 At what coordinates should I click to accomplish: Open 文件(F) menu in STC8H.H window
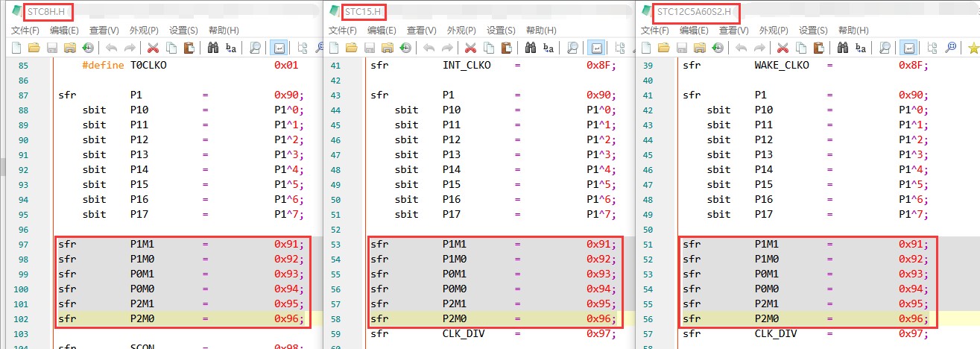pos(25,31)
